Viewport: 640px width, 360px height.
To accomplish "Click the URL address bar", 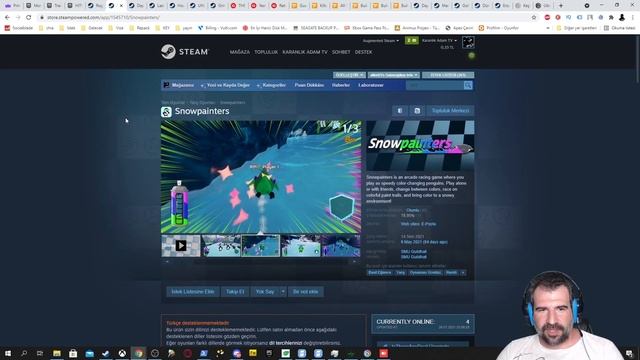I will (286, 18).
